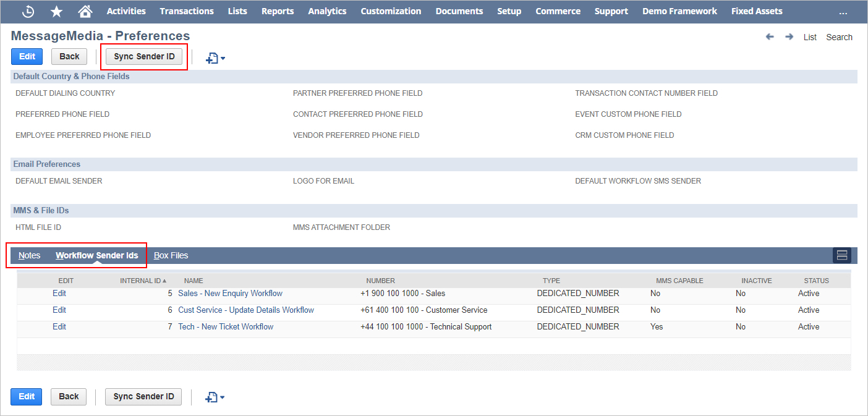868x416 pixels.
Task: Click MMS Capable 'Yes' in Tech row
Action: coord(657,326)
